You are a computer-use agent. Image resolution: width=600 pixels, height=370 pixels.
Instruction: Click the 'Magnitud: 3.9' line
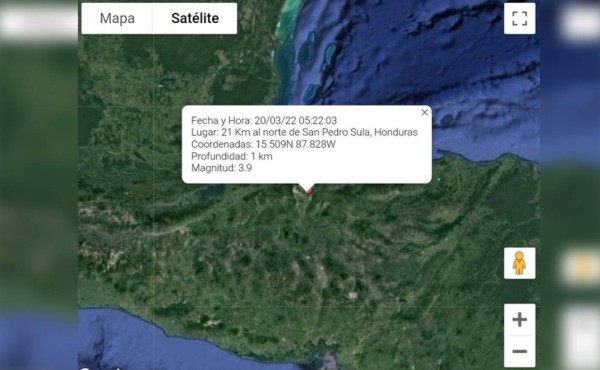point(221,168)
